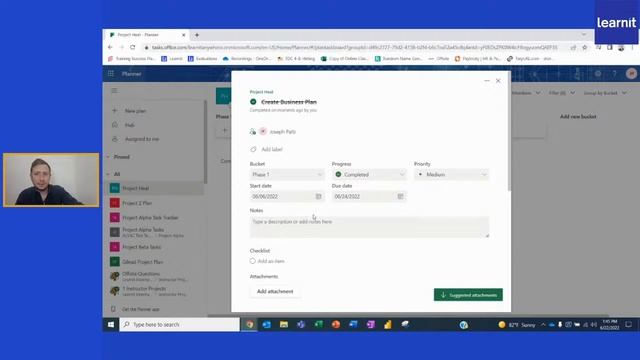Open a new browser tab
640x360 pixels.
click(x=197, y=35)
